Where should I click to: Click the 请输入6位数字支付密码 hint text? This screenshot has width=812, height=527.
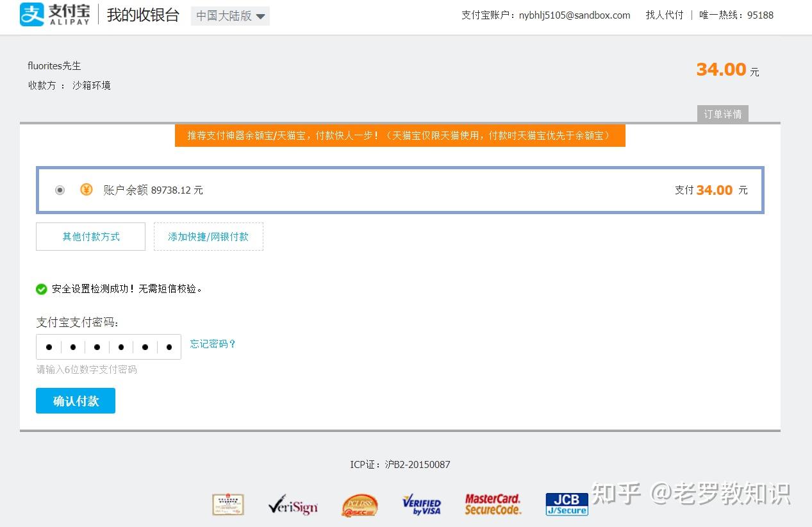pyautogui.click(x=87, y=369)
